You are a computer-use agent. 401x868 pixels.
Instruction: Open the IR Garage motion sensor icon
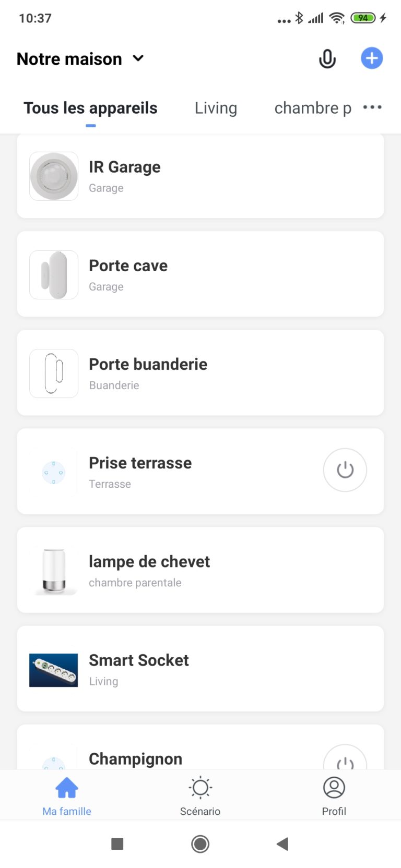(54, 176)
